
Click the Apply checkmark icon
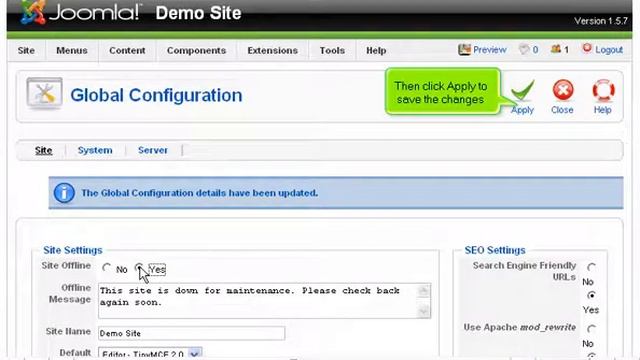[522, 91]
